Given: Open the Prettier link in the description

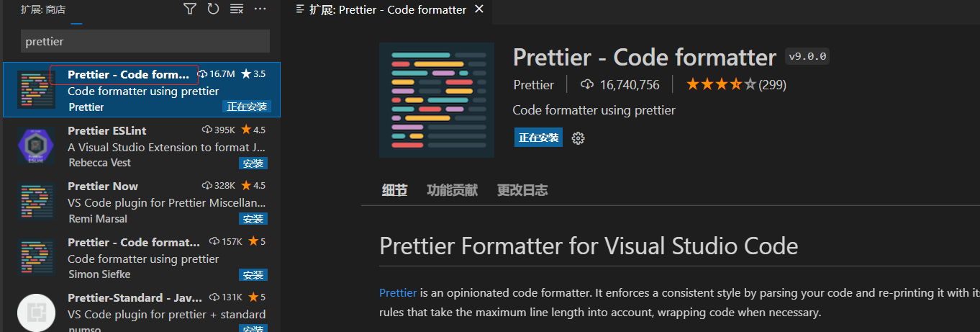Looking at the screenshot, I should 398,292.
